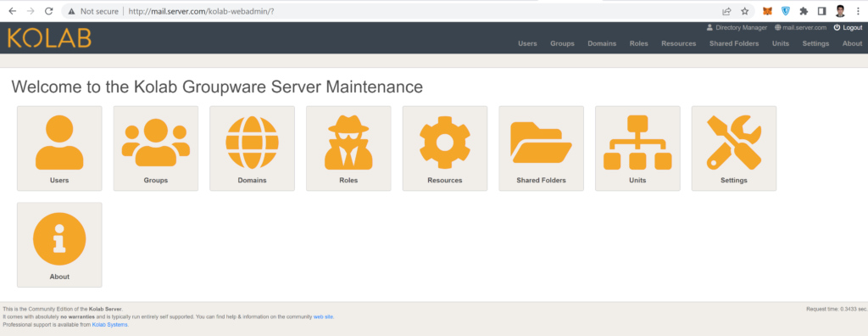Share this page icon in address bar
Screen dimensions: 868x336
[726, 11]
